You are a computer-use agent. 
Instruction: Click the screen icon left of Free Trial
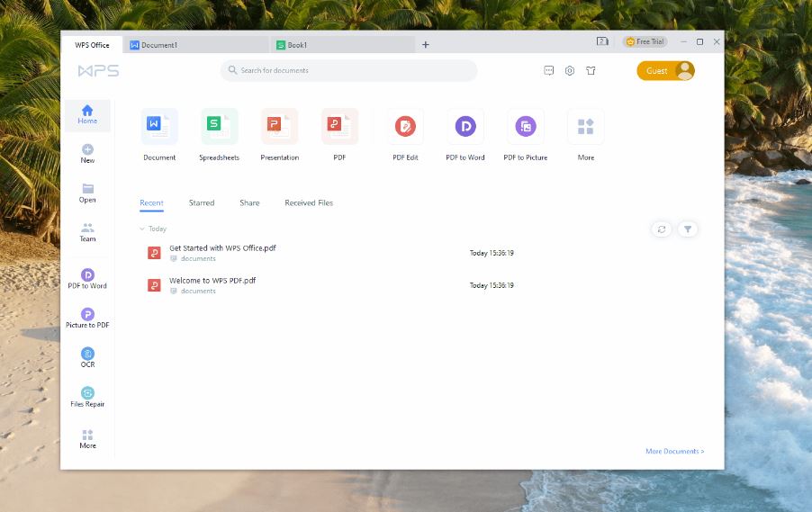(602, 41)
